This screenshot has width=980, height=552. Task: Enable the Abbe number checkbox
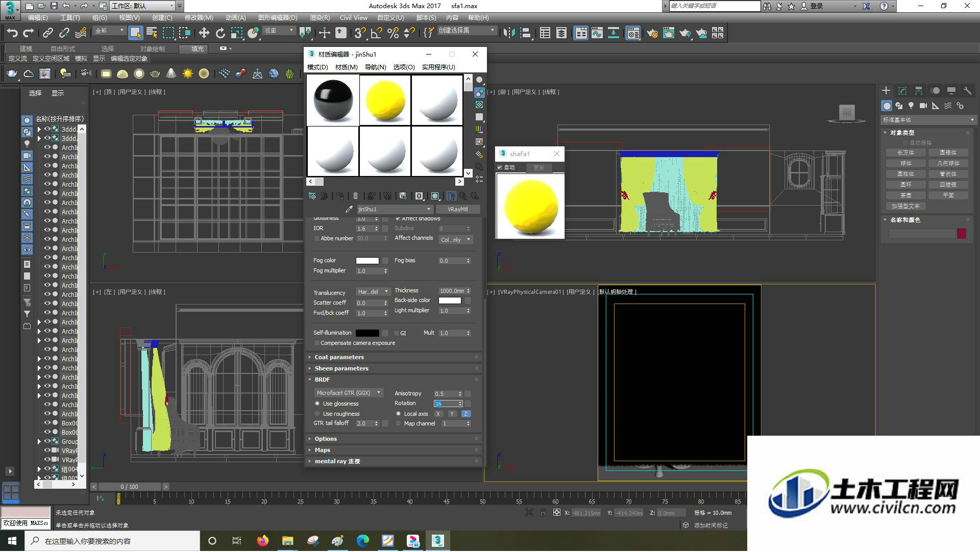317,238
